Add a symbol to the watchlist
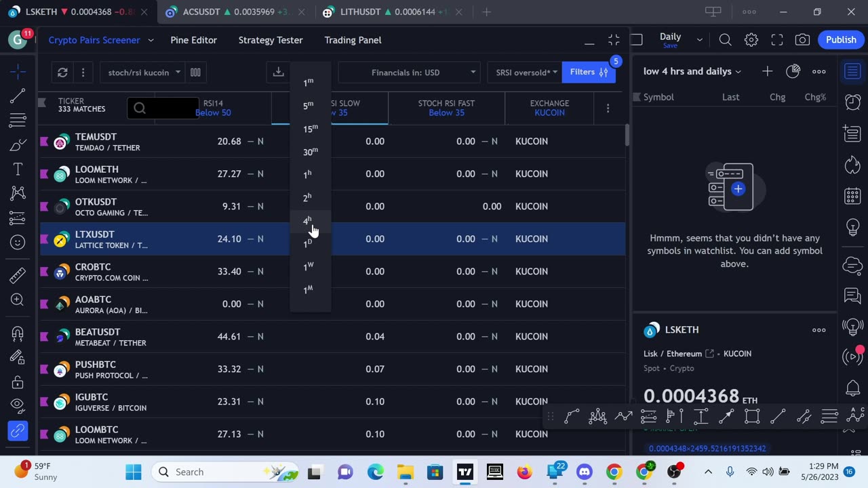Screen dimensions: 868x488 pyautogui.click(x=767, y=71)
